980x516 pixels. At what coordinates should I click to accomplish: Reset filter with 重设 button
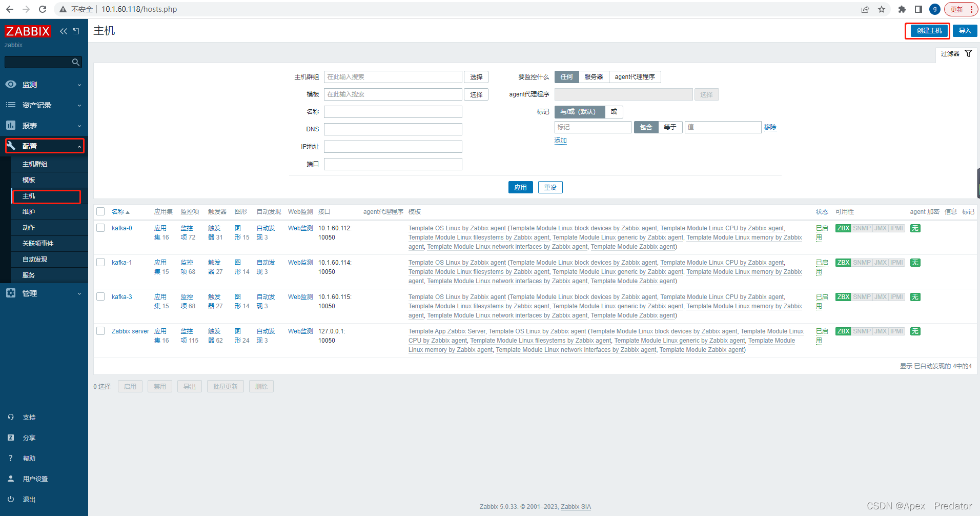click(x=550, y=188)
